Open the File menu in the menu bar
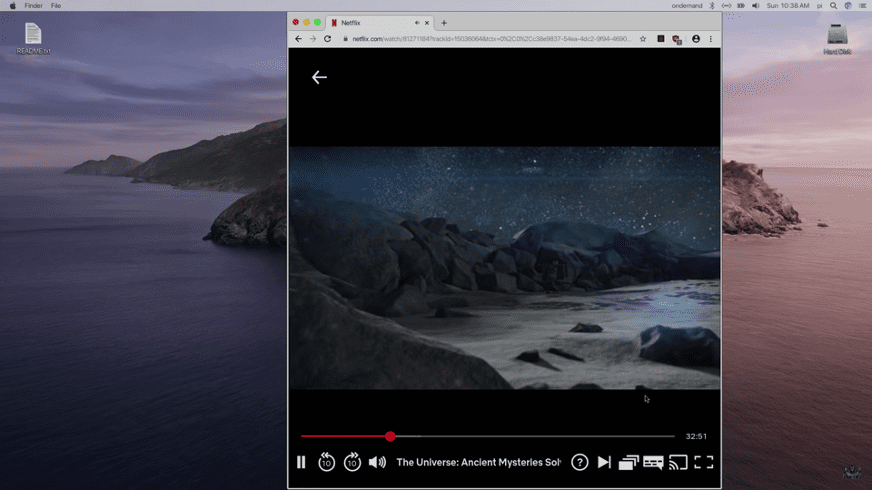872x490 pixels. point(56,6)
